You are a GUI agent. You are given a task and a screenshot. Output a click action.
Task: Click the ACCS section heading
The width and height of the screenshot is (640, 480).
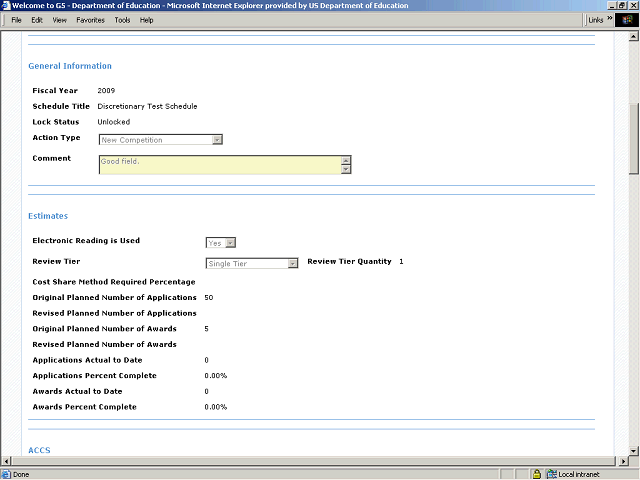click(x=39, y=450)
